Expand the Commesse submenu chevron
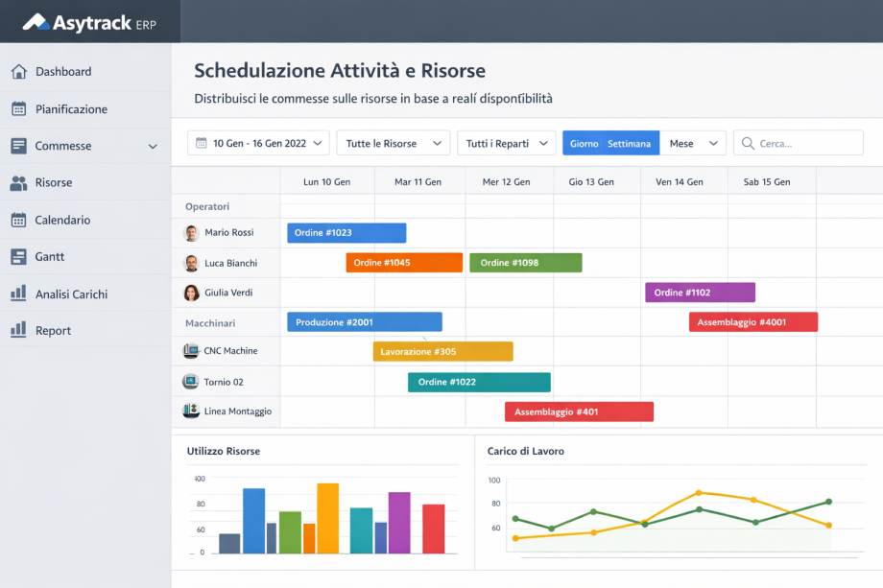This screenshot has width=883, height=588. coord(153,147)
